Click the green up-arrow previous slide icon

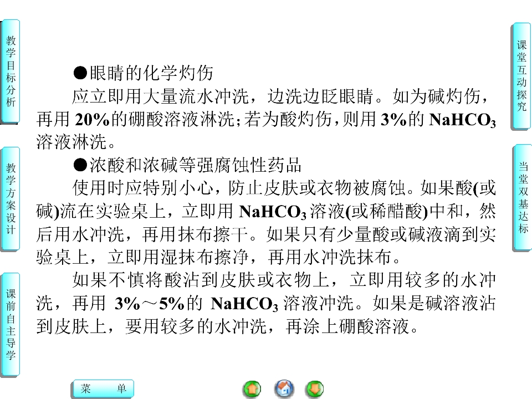click(x=252, y=388)
